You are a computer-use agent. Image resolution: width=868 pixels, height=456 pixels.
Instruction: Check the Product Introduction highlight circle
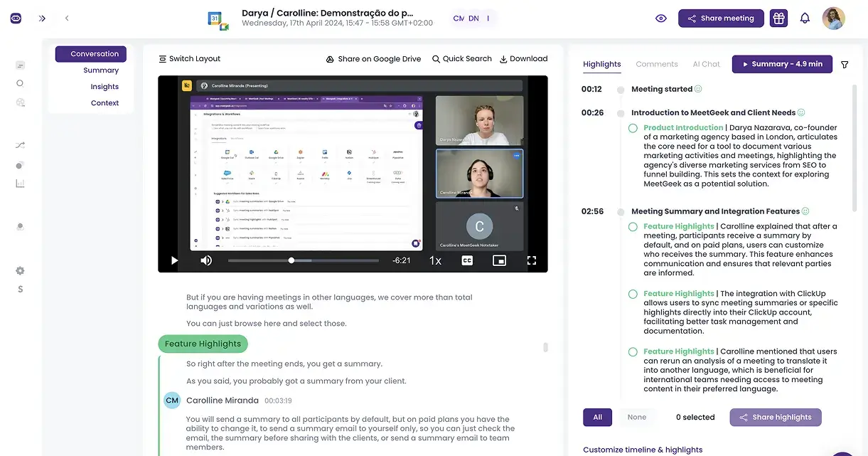pos(633,128)
